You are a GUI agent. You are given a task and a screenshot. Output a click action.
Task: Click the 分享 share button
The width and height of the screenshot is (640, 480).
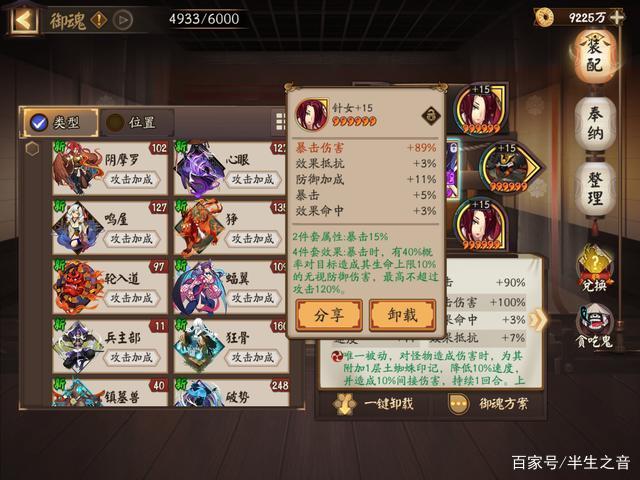point(329,315)
